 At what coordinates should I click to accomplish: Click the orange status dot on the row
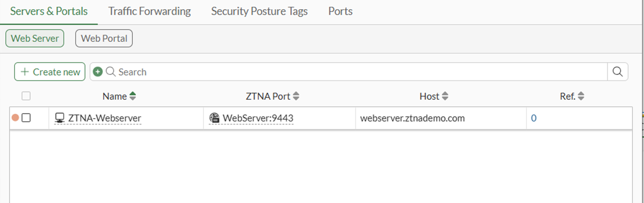pos(16,118)
